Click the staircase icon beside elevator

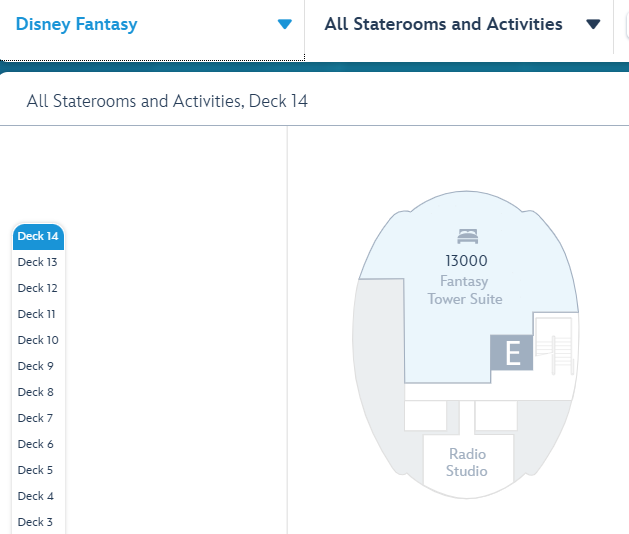[554, 345]
